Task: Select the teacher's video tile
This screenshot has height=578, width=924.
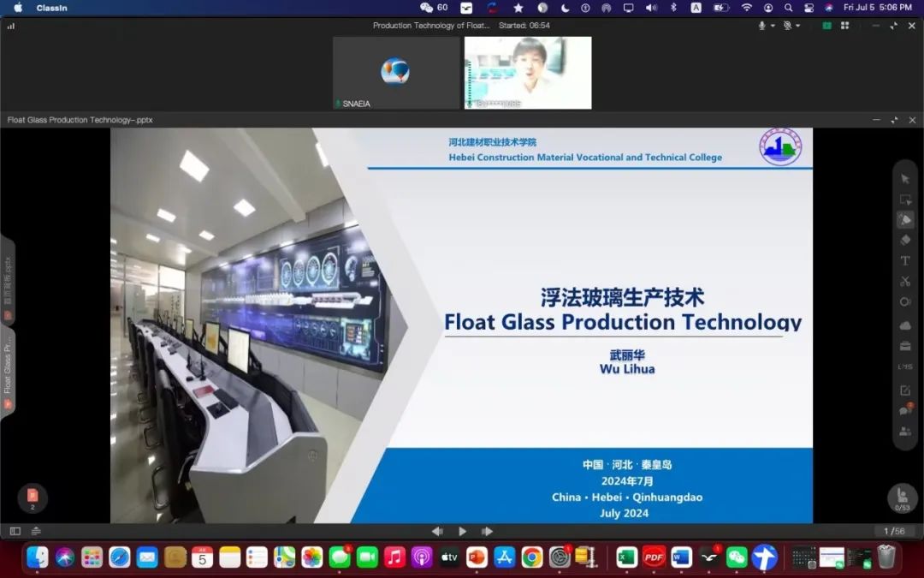Action: [x=528, y=73]
